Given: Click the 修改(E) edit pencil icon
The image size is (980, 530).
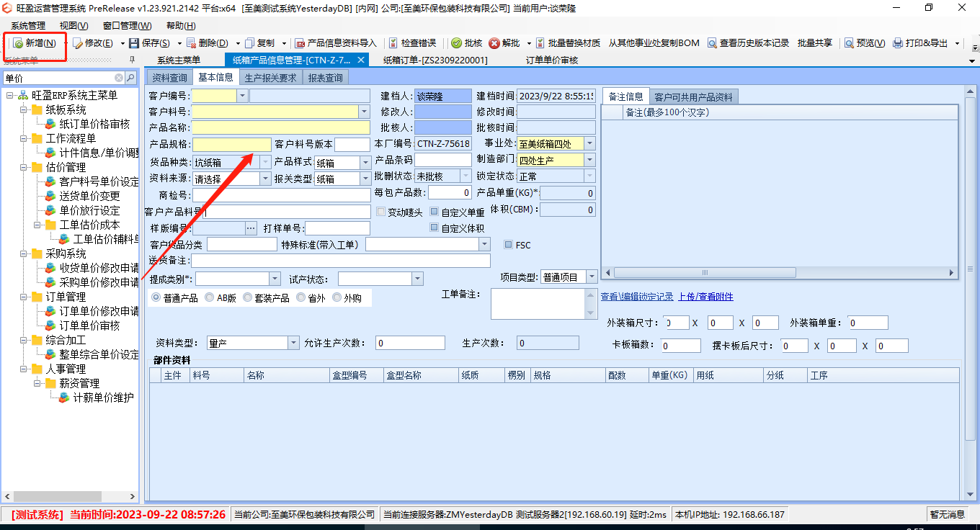Looking at the screenshot, I should (x=77, y=43).
